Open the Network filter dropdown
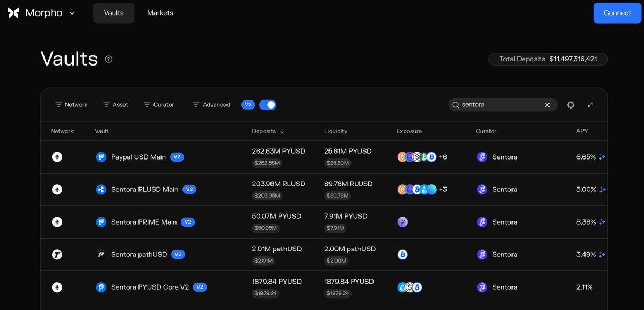This screenshot has height=310, width=644. pos(71,105)
